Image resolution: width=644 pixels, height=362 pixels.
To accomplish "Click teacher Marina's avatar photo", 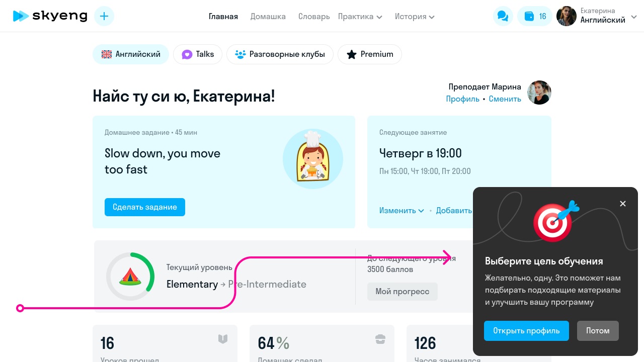I will (x=539, y=93).
